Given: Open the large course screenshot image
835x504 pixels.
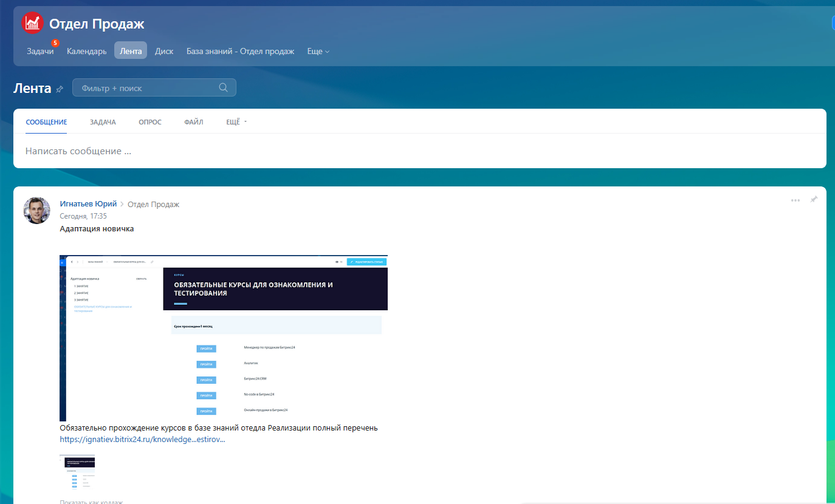Looking at the screenshot, I should (x=224, y=338).
